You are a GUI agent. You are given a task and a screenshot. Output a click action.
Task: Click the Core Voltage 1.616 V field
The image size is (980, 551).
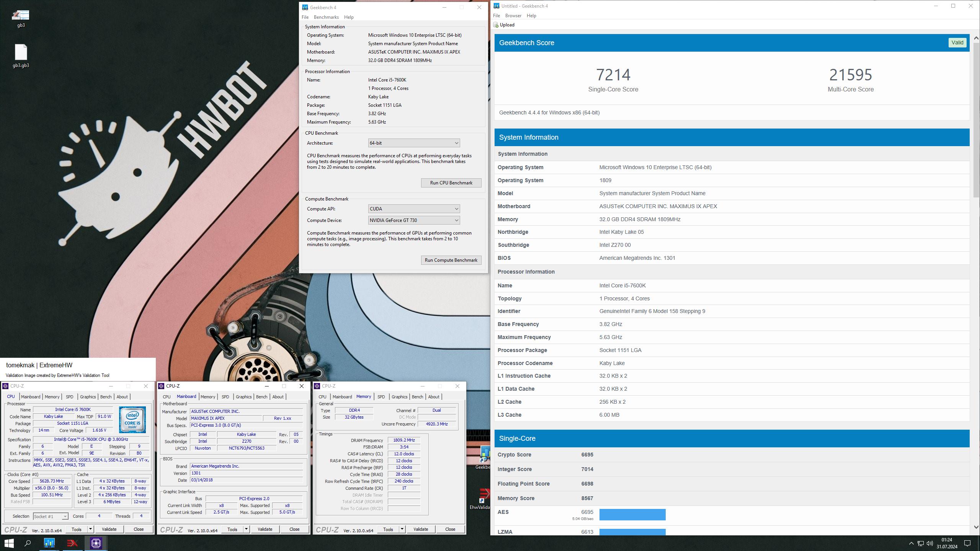pyautogui.click(x=99, y=430)
